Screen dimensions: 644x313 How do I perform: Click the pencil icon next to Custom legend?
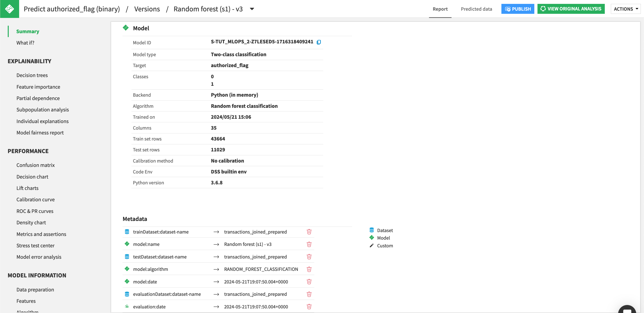[371, 245]
